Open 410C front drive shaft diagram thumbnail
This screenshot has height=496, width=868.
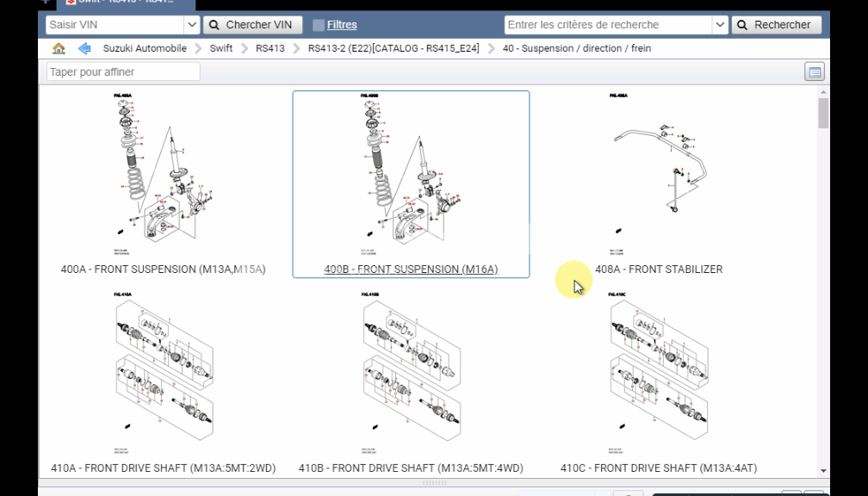click(x=659, y=374)
